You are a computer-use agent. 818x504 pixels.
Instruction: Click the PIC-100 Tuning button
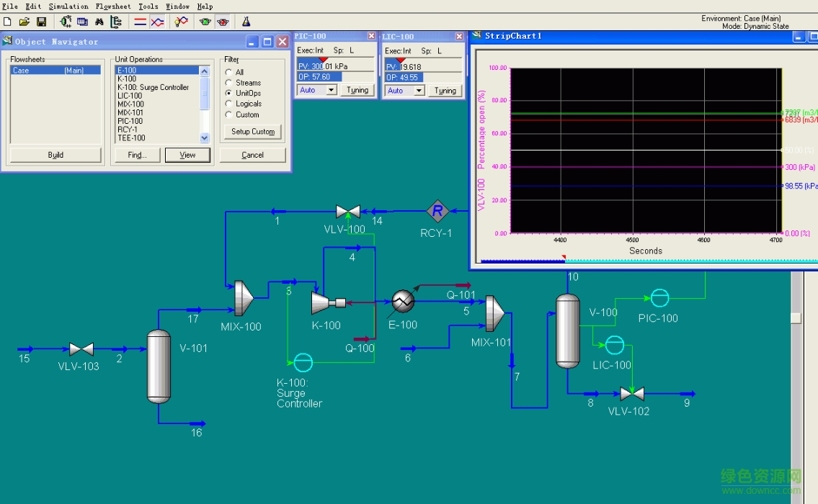[357, 90]
